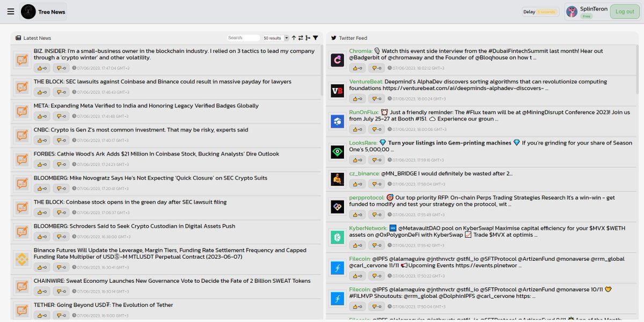
Task: Click inside the Search input field
Action: pyautogui.click(x=244, y=38)
